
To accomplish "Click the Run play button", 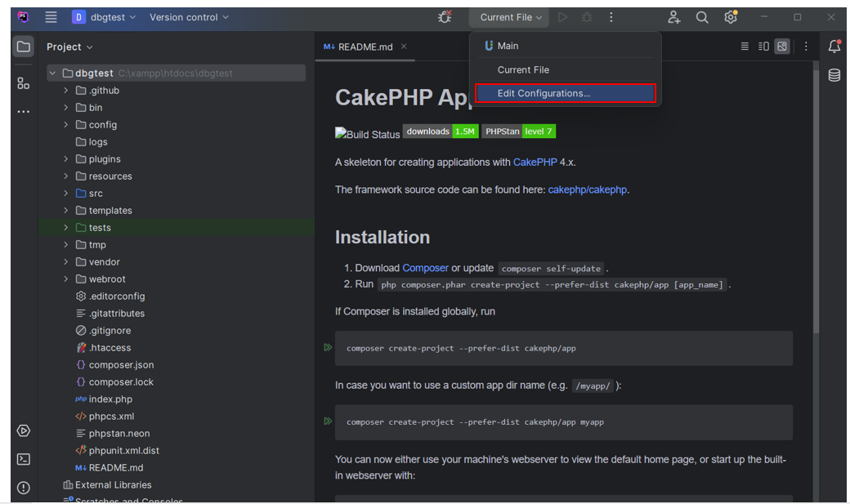I will (562, 17).
